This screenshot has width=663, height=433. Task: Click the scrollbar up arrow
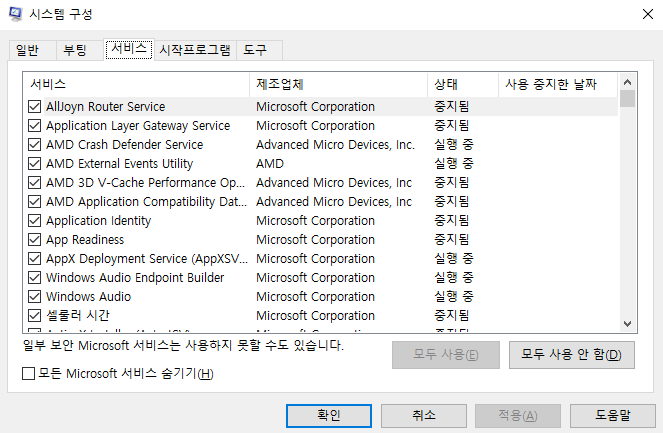pos(627,82)
